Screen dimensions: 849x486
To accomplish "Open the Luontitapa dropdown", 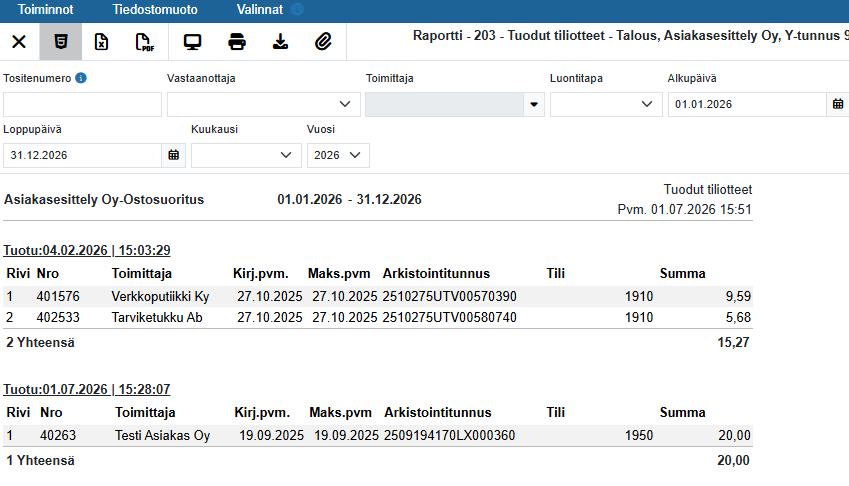I will pos(606,104).
